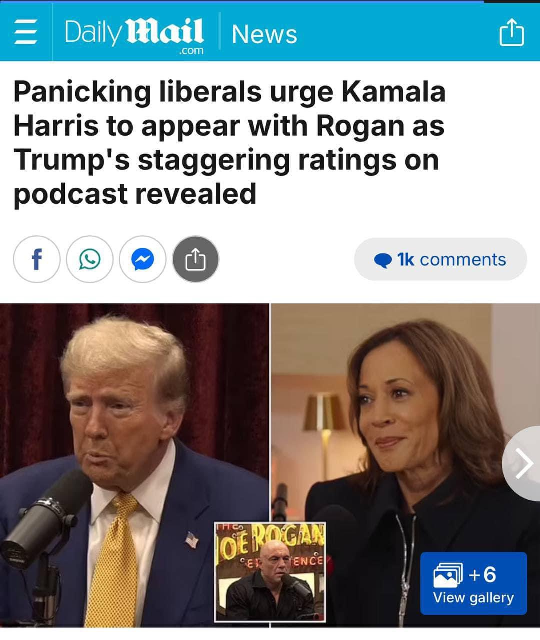The image size is (540, 640).
Task: Tap the share icon in header
Action: tap(511, 32)
